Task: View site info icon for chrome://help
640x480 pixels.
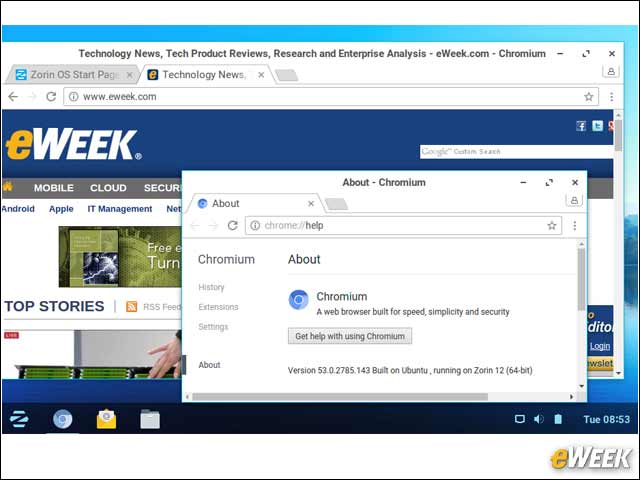Action: 255,225
